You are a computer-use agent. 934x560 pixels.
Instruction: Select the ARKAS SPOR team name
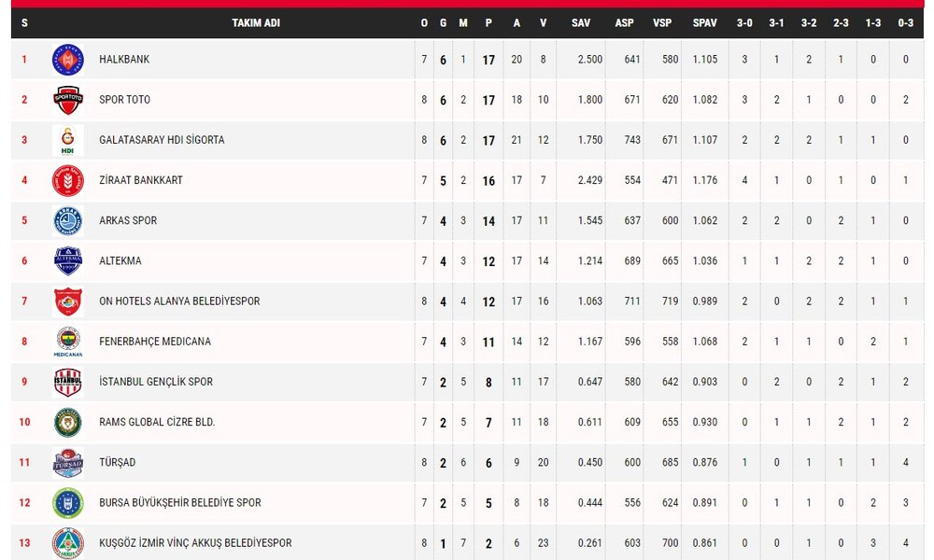coord(128,221)
